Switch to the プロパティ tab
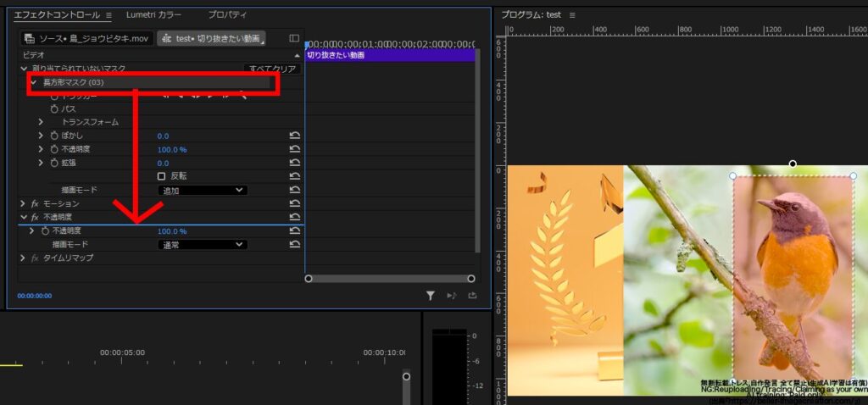 227,15
